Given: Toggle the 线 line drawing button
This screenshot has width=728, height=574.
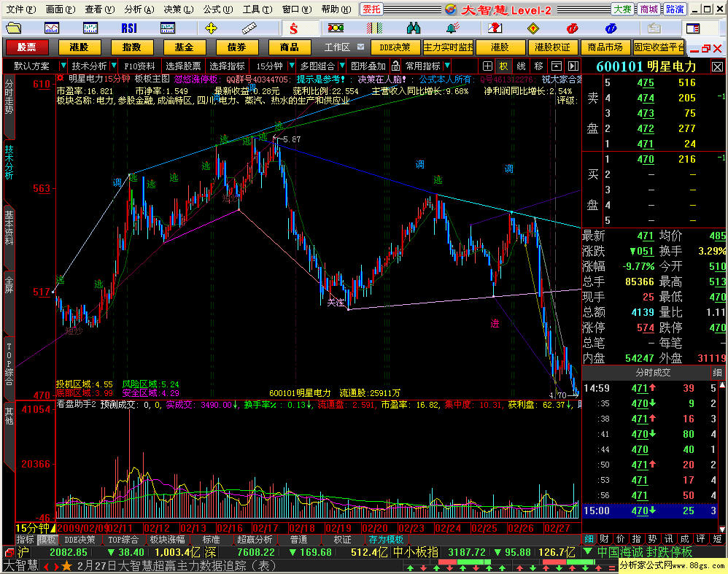Looking at the screenshot, I should (521, 66).
